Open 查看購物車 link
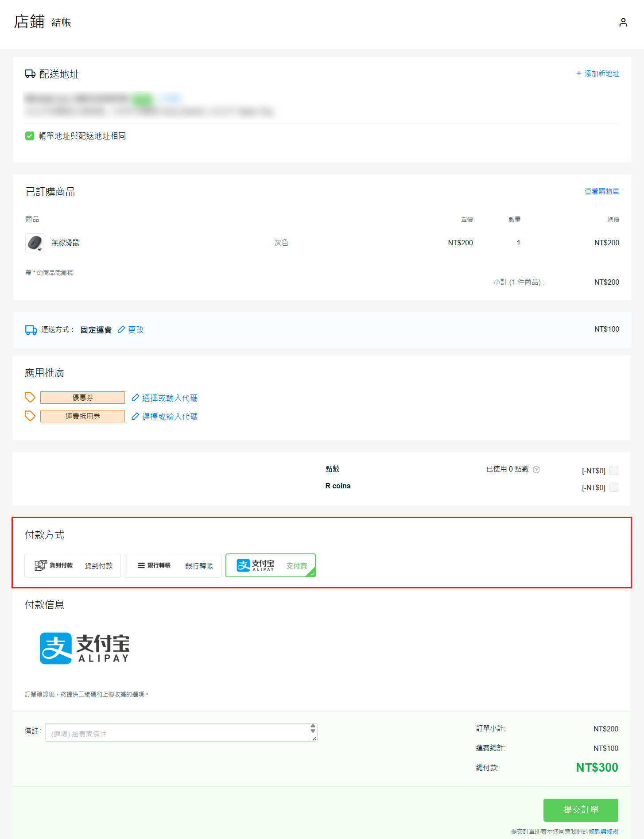Image resolution: width=644 pixels, height=839 pixels. [x=601, y=191]
